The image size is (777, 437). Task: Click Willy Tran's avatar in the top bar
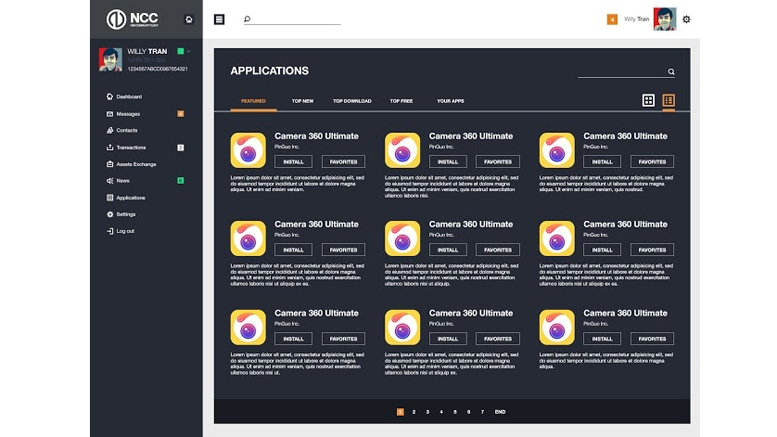point(665,19)
